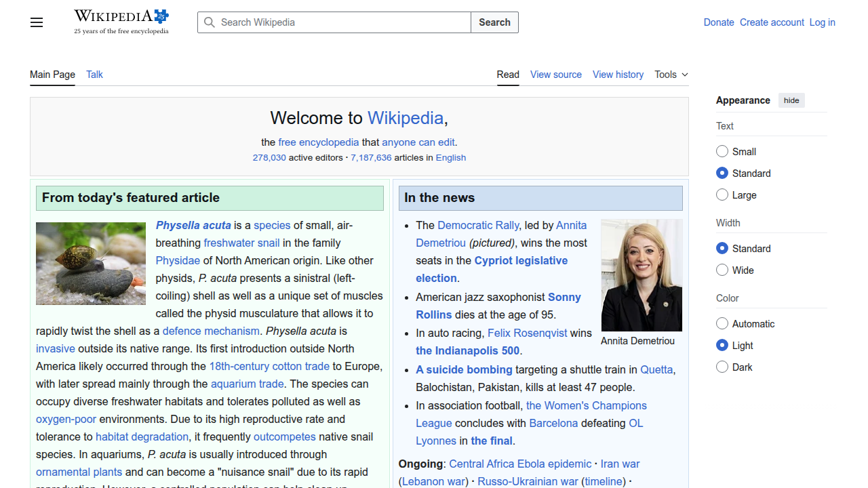Open the Annita Demetriou photo
868x488 pixels.
[x=642, y=275]
